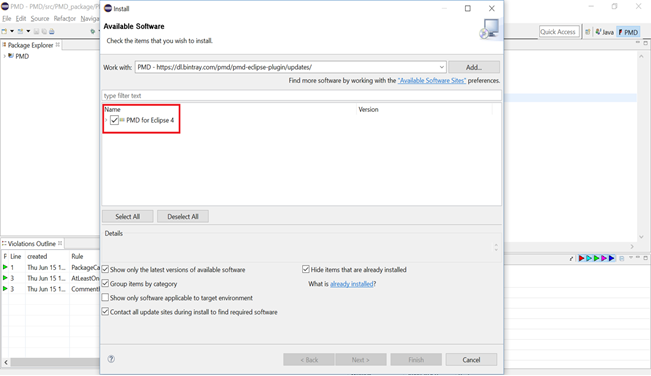
Task: Open the Source menu
Action: tap(39, 19)
